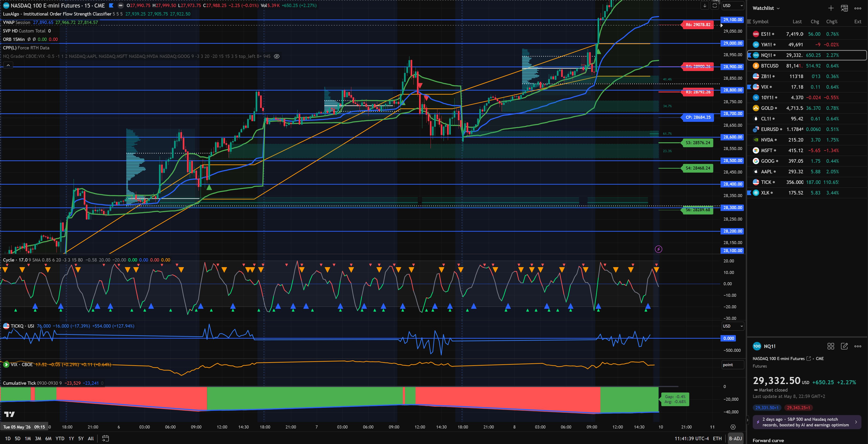This screenshot has width=868, height=444.
Task: Select the YTD time range
Action: pyautogui.click(x=60, y=438)
